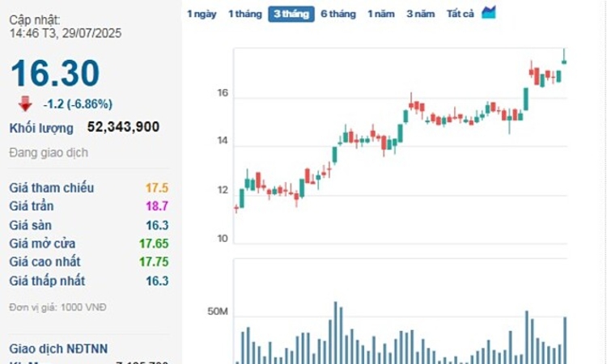Viewport: 607px width, 364px height.
Task: Click the Giá cao nhất value 17.75
Action: (153, 262)
